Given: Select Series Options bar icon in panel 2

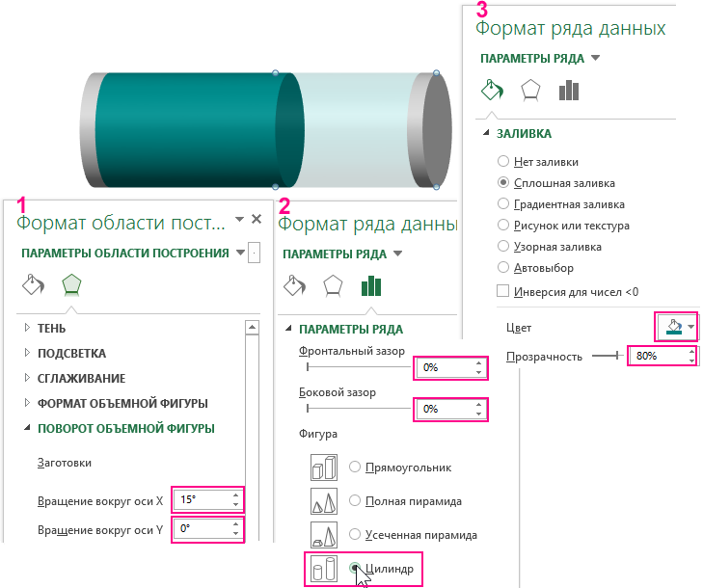Looking at the screenshot, I should pyautogui.click(x=371, y=286).
